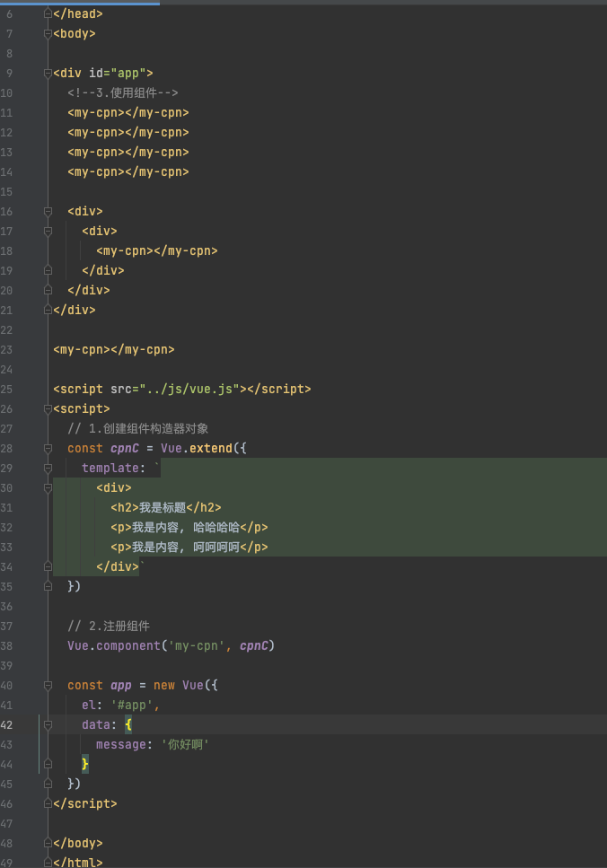Click the </body> closing tag
This screenshot has height=868, width=607.
tap(78, 843)
